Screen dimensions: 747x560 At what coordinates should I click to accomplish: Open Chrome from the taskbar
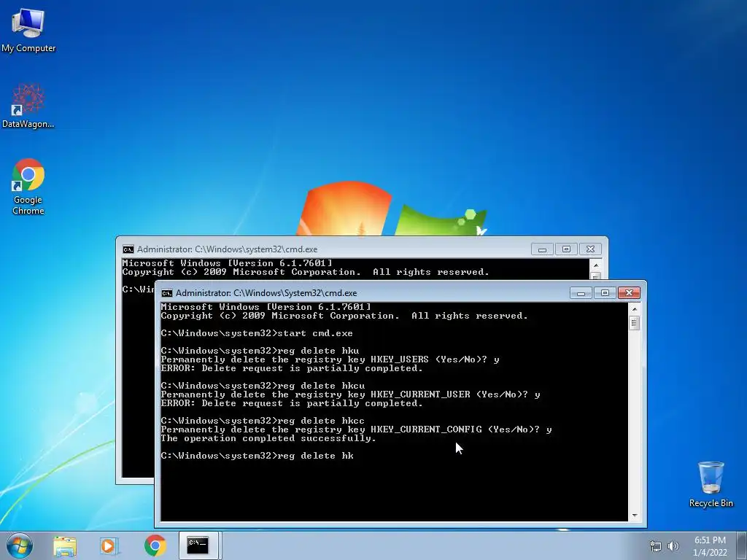coord(155,545)
